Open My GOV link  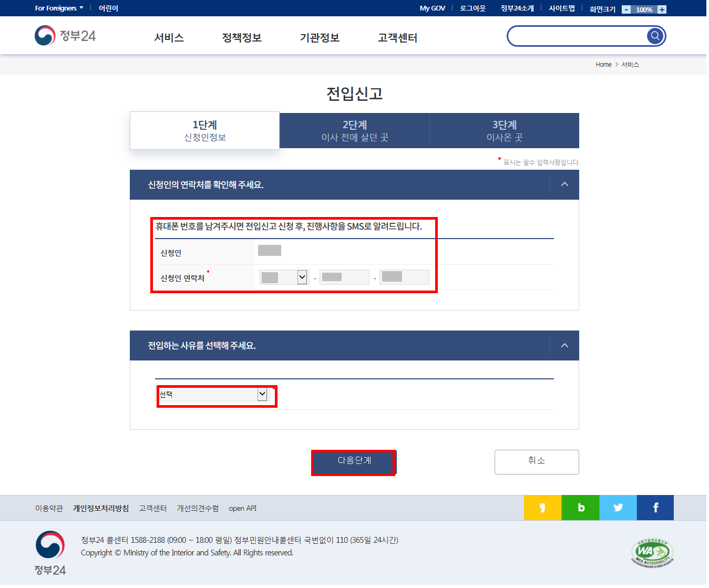point(433,8)
